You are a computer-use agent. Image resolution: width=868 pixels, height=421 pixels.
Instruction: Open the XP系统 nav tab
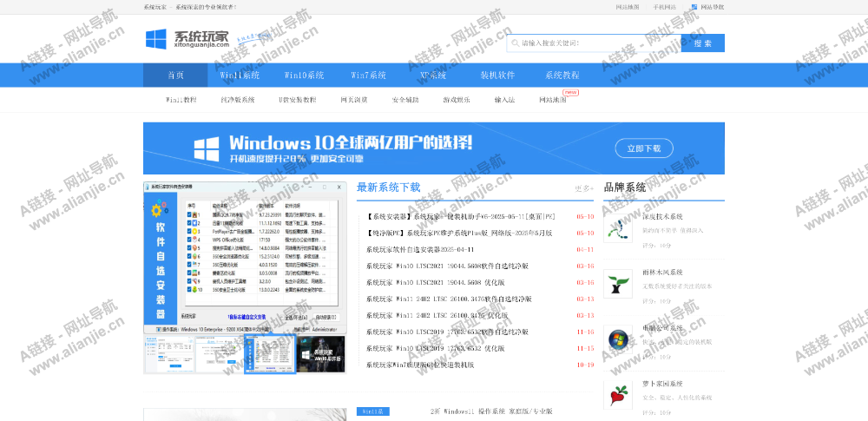433,76
